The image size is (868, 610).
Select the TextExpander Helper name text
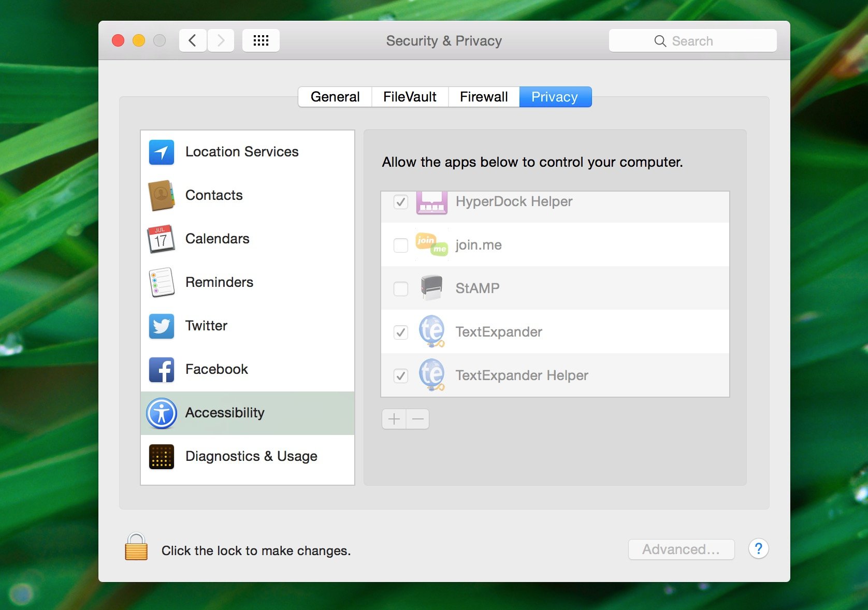(522, 375)
